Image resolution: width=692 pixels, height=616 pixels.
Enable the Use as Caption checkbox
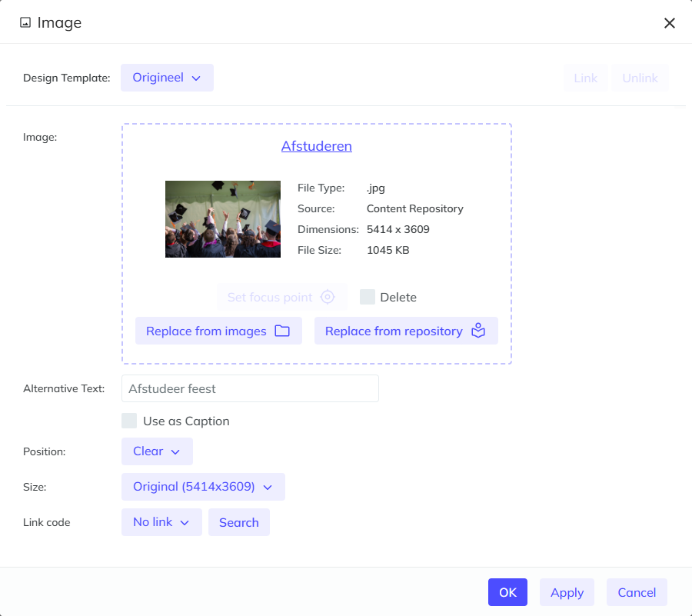tap(129, 421)
